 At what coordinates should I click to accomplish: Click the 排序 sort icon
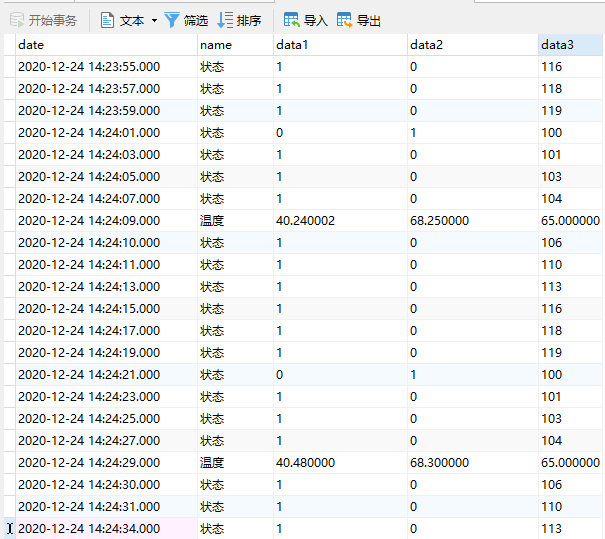pyautogui.click(x=225, y=20)
